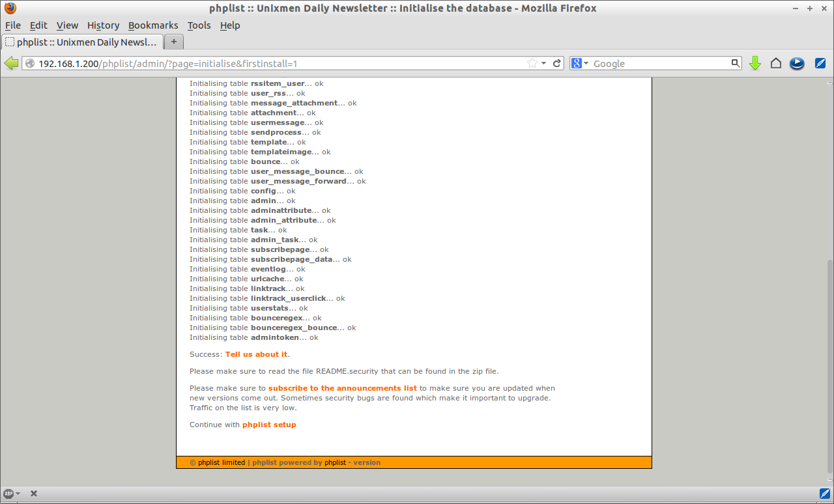
Task: Go back with the green arrow button
Action: [11, 63]
